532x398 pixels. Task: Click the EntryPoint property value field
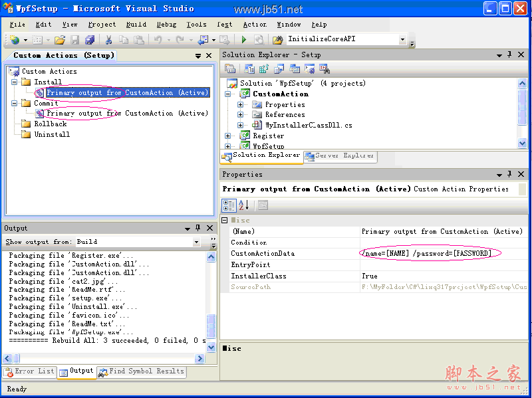[444, 264]
